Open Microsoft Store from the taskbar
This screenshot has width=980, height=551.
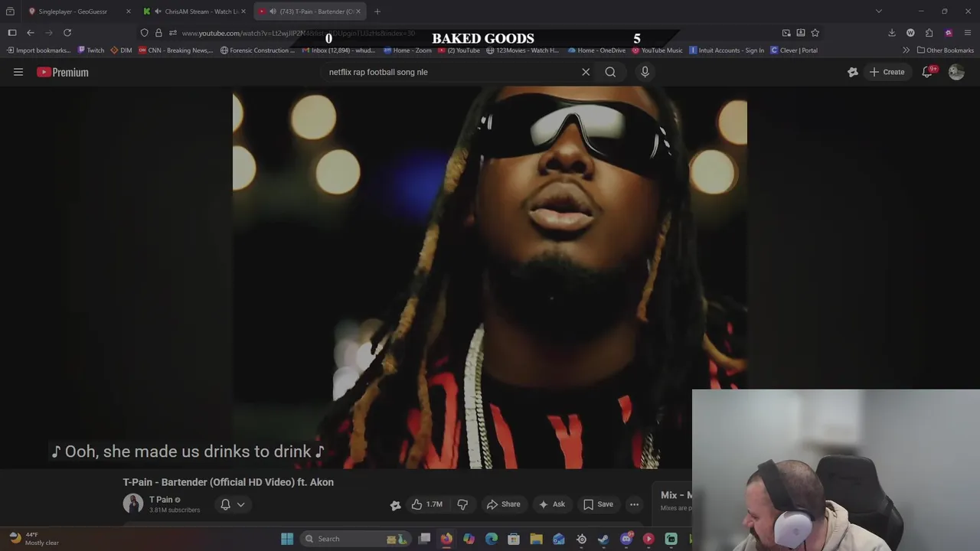click(514, 539)
